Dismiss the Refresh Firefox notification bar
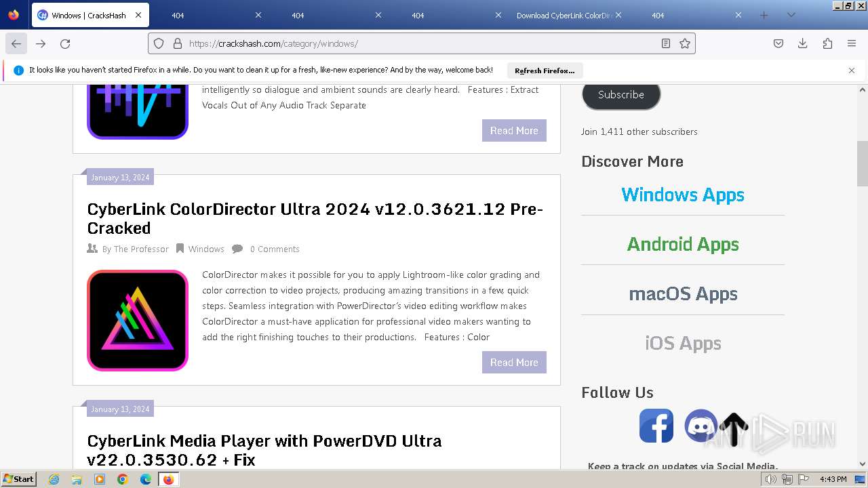868x488 pixels. pyautogui.click(x=852, y=70)
